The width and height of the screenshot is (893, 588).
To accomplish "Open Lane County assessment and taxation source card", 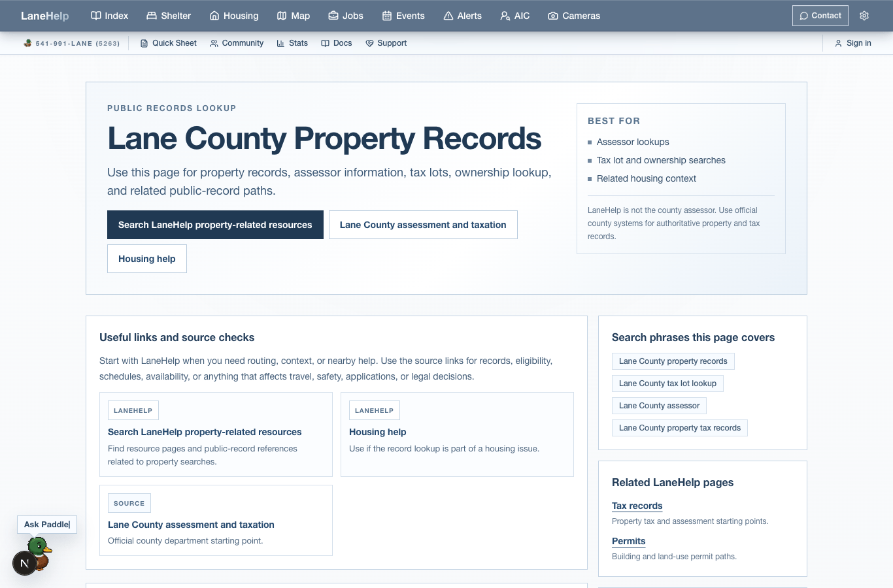I will point(216,520).
